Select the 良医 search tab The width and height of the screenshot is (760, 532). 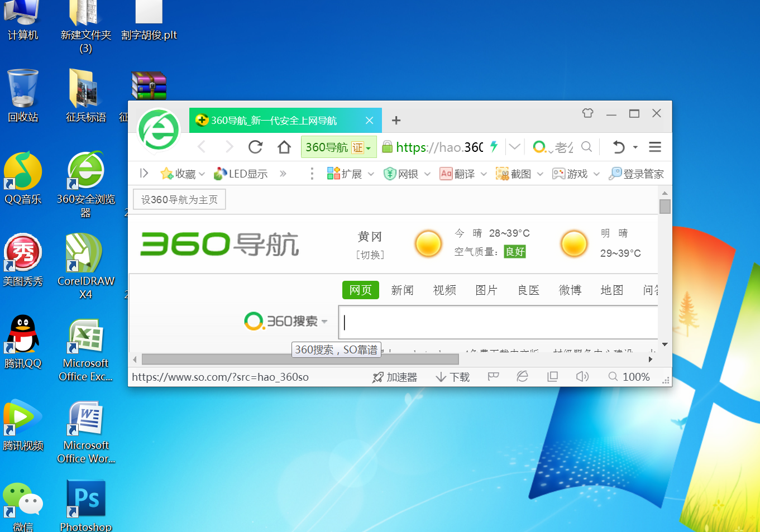tap(528, 290)
